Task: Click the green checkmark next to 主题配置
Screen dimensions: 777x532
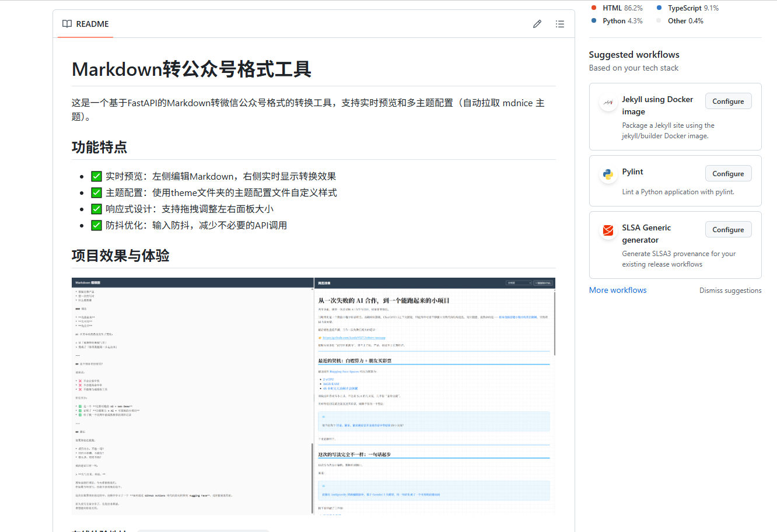Action: [97, 192]
